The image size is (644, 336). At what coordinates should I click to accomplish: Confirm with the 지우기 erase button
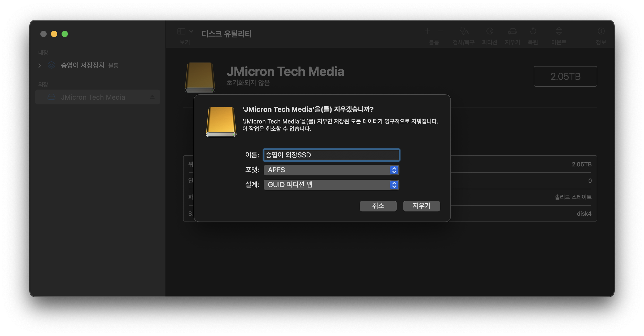coord(421,206)
